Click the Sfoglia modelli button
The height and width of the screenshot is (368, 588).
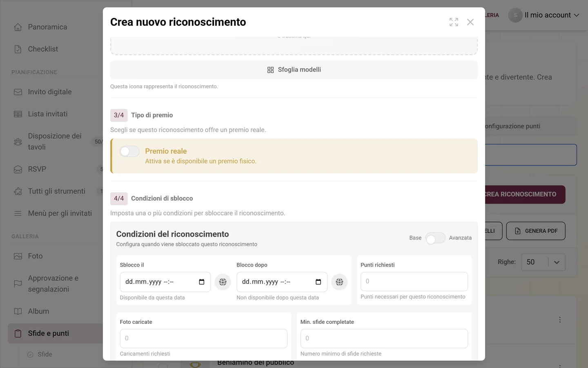pyautogui.click(x=294, y=70)
